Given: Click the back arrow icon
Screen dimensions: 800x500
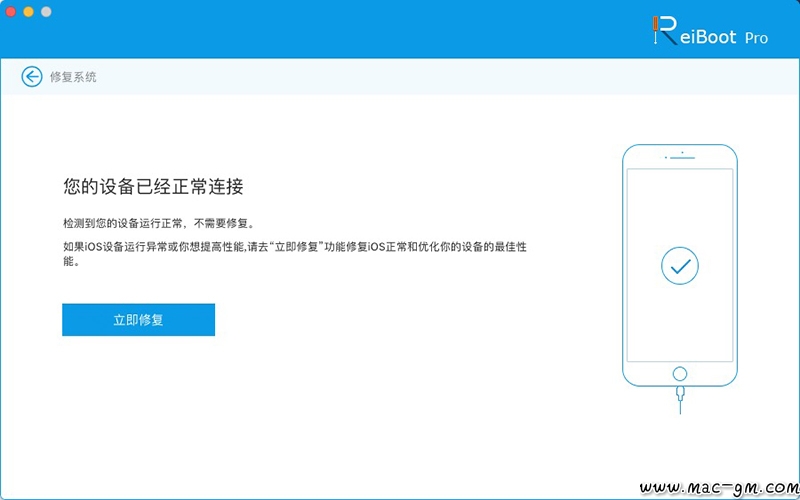Looking at the screenshot, I should click(32, 77).
